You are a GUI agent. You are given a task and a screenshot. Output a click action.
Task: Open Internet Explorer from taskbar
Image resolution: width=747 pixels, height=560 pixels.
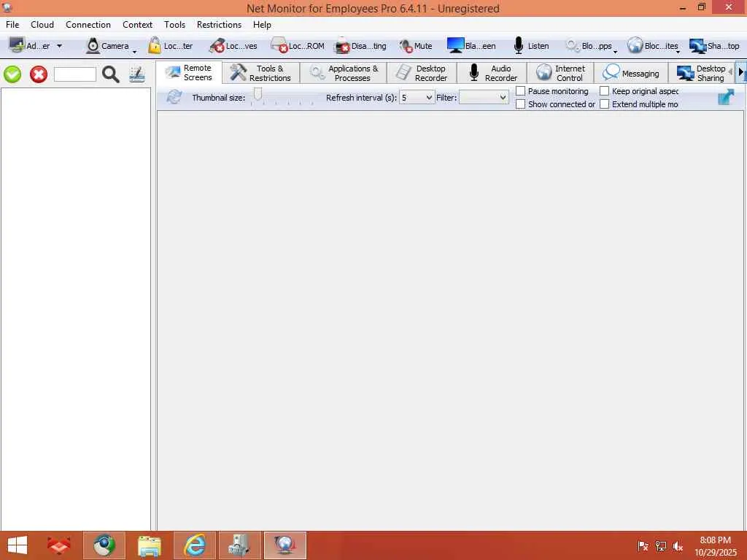point(195,545)
